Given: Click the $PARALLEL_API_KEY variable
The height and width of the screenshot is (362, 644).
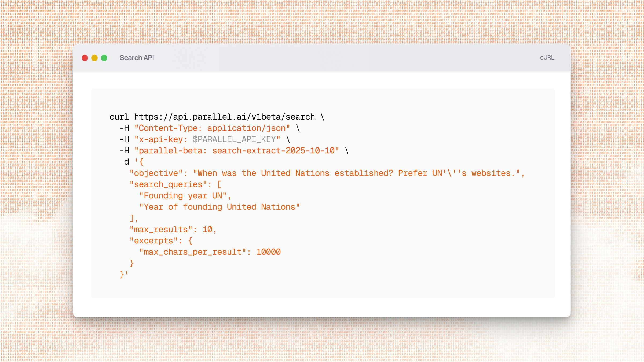Looking at the screenshot, I should coord(234,139).
